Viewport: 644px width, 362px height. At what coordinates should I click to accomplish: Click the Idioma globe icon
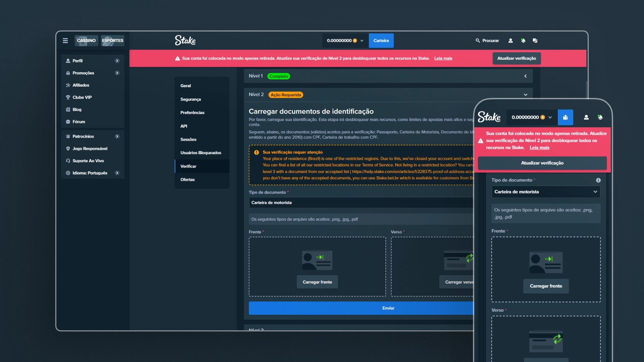68,173
